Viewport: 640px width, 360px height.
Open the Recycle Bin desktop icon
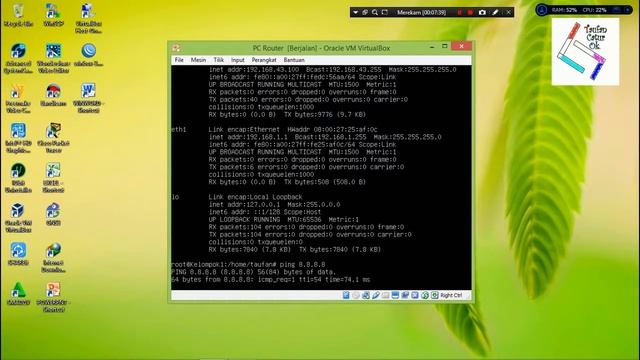pyautogui.click(x=18, y=16)
